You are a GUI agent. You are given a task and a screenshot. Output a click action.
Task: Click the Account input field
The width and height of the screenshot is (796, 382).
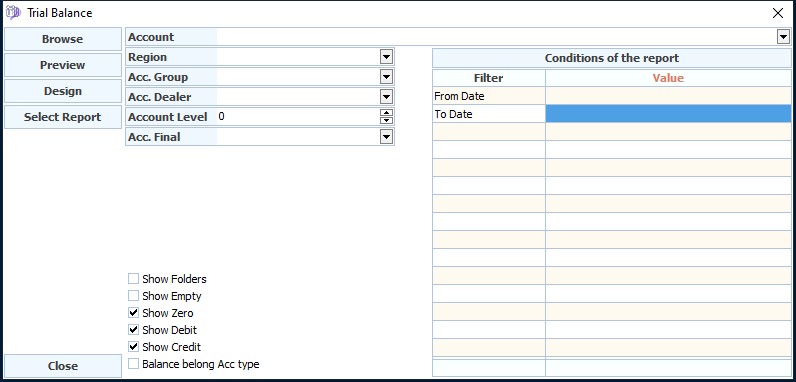click(x=497, y=37)
